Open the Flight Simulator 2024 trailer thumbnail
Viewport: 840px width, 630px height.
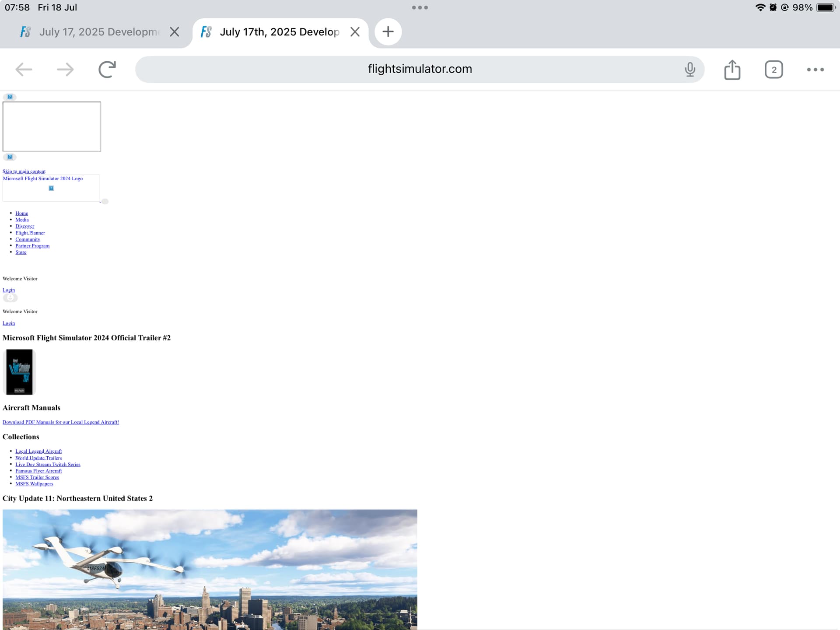[19, 372]
